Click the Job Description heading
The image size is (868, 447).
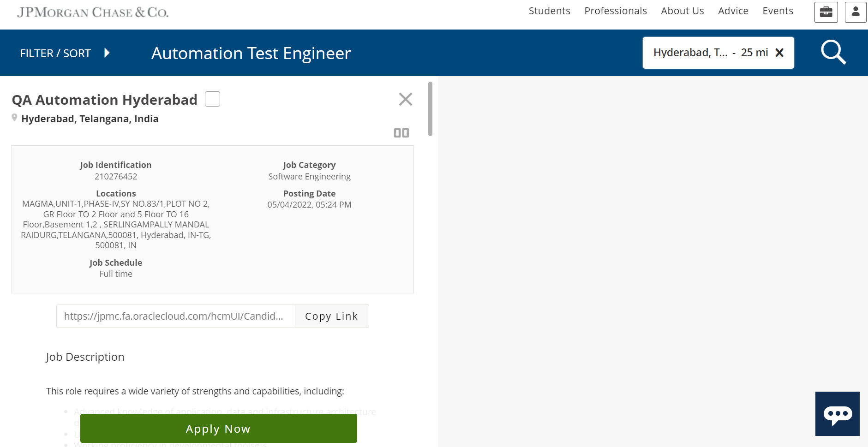pyautogui.click(x=85, y=357)
